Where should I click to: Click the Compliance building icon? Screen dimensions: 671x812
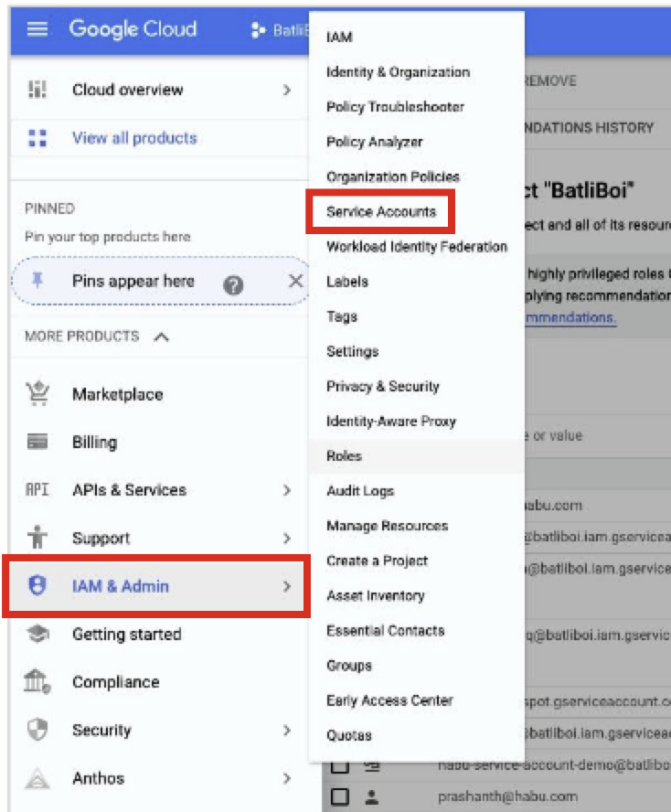pos(37,682)
